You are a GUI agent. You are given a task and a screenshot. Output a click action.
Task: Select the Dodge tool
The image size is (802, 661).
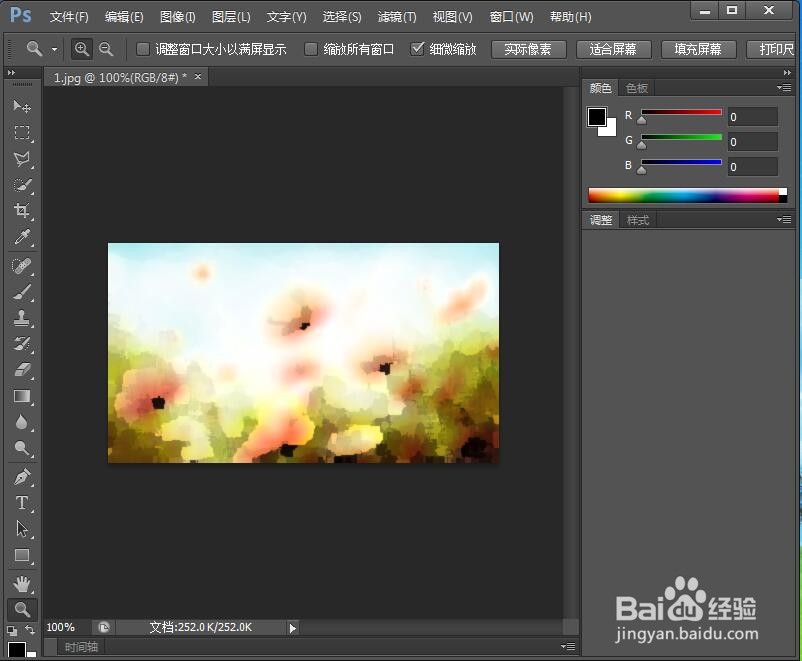[21, 448]
